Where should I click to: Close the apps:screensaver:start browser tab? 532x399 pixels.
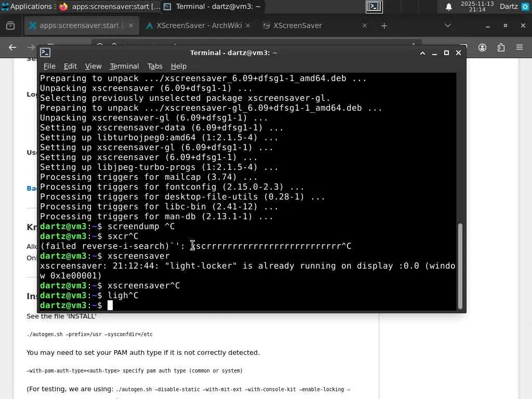pyautogui.click(x=130, y=25)
